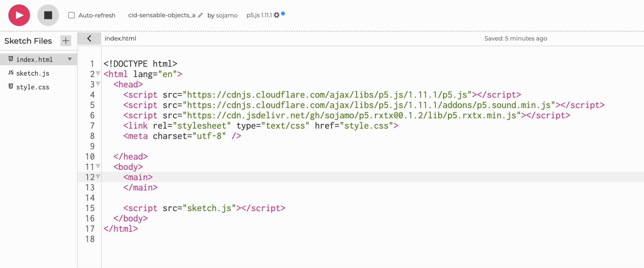
Task: Click the closing </body> tag
Action: [131, 218]
